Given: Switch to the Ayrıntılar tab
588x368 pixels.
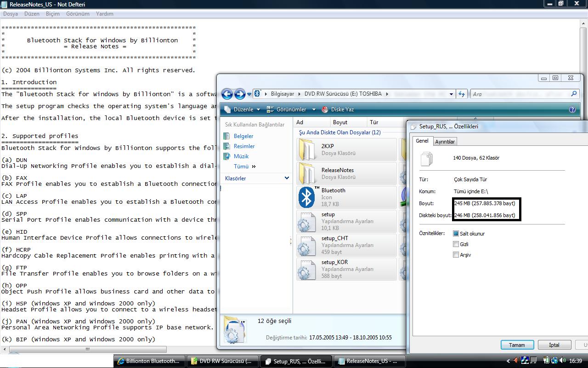Looking at the screenshot, I should point(445,142).
